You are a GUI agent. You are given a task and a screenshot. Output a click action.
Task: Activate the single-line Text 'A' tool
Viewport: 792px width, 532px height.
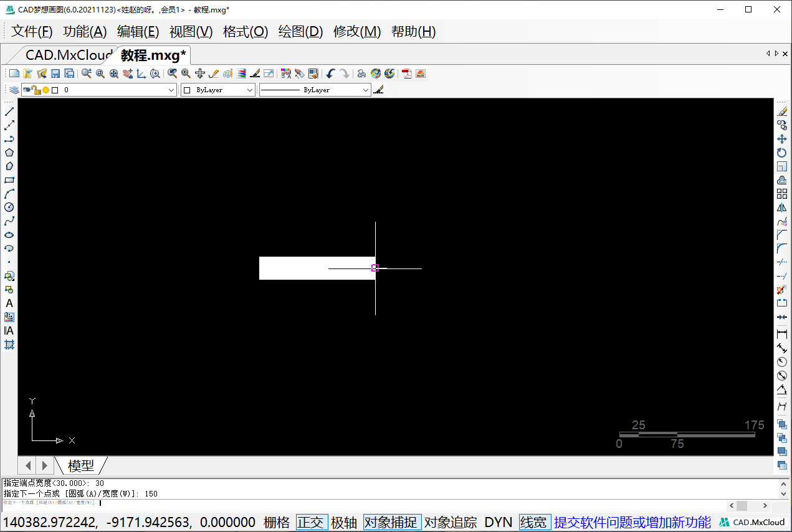point(9,303)
